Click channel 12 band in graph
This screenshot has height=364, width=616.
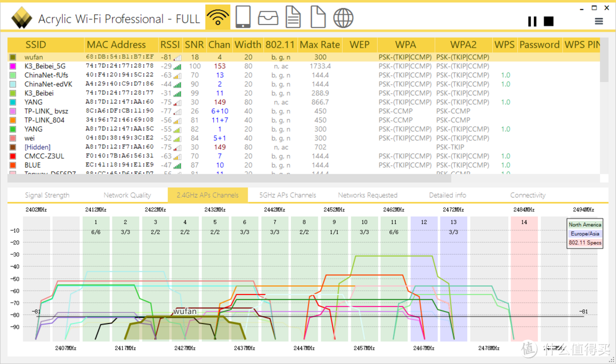(424, 279)
